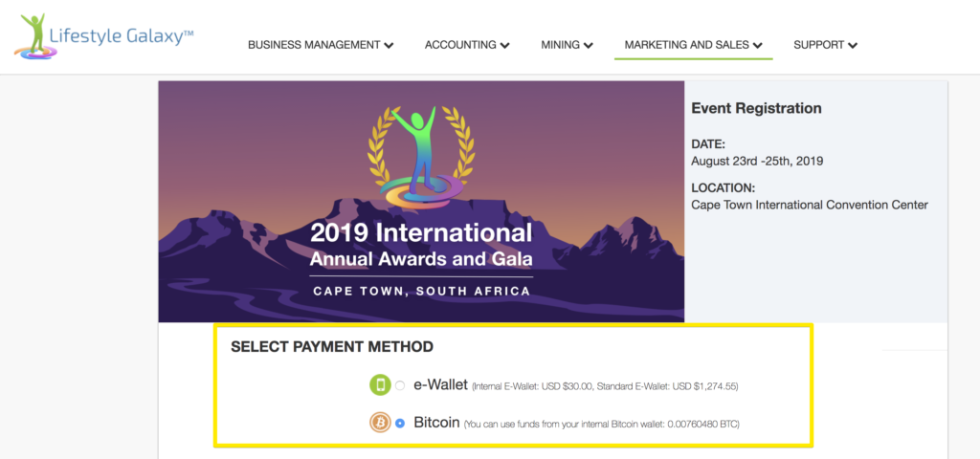Click the orange Bitcoin coin icon
980x459 pixels.
[380, 423]
